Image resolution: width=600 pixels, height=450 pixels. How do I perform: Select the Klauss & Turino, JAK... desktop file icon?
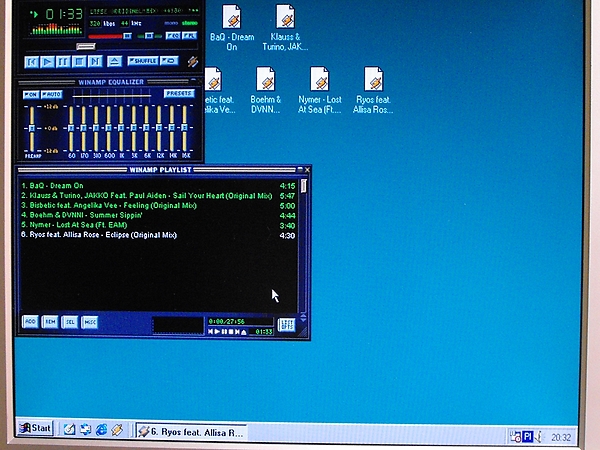tap(285, 28)
